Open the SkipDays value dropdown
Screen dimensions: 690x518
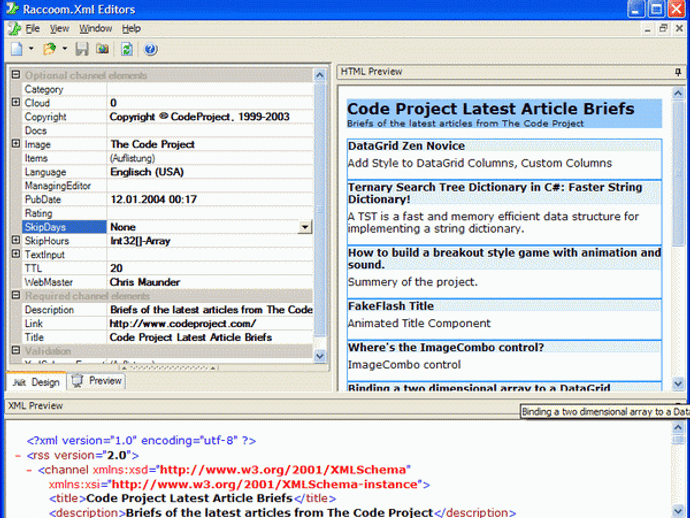pyautogui.click(x=305, y=227)
